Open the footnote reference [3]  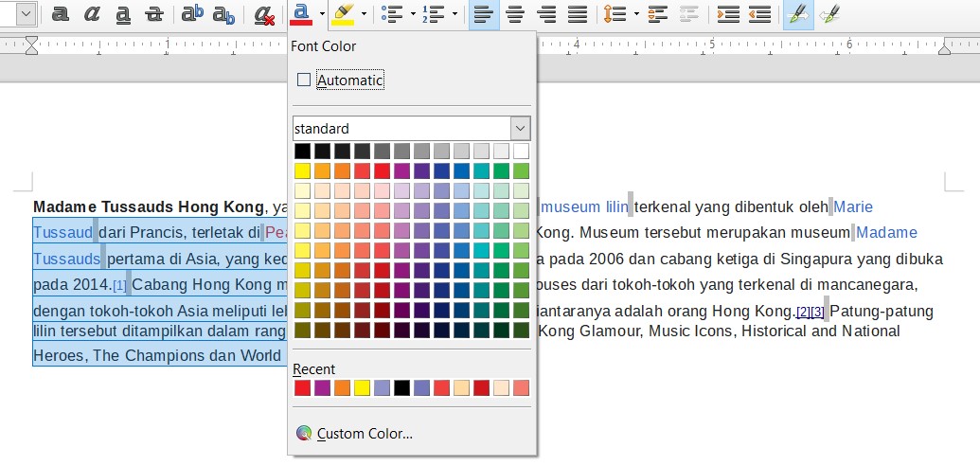click(817, 312)
